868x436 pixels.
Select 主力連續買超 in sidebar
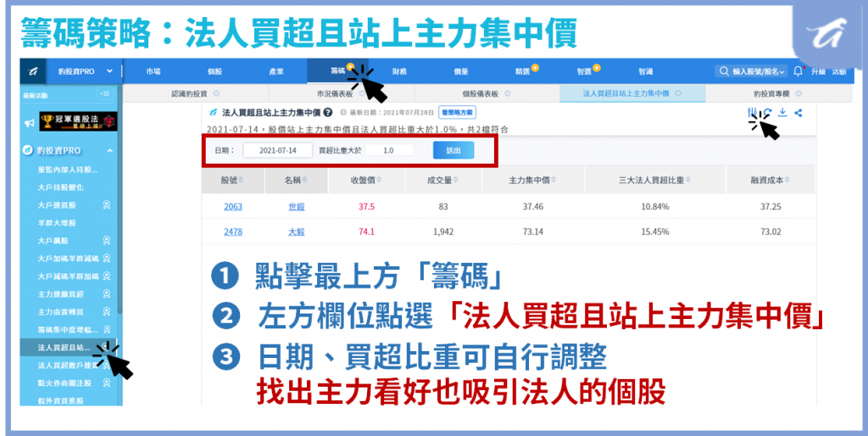click(x=60, y=293)
